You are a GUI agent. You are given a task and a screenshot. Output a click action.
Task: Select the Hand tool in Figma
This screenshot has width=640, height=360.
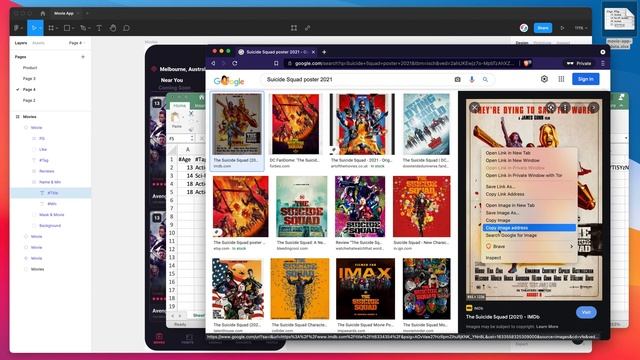[x=113, y=28]
